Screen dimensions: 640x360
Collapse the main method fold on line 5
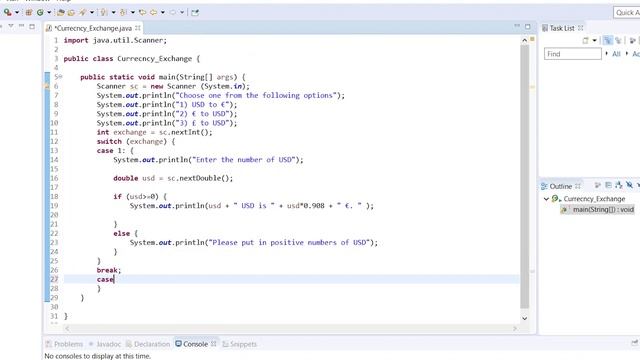click(x=60, y=77)
